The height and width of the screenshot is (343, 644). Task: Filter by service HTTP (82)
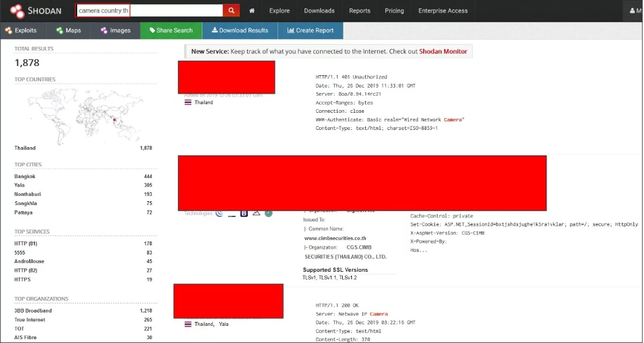[26, 270]
